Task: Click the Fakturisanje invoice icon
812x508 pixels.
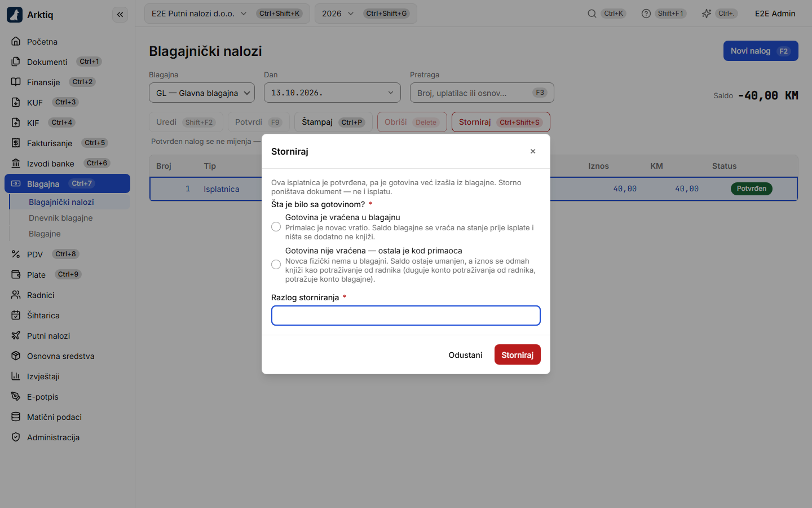Action: point(16,143)
